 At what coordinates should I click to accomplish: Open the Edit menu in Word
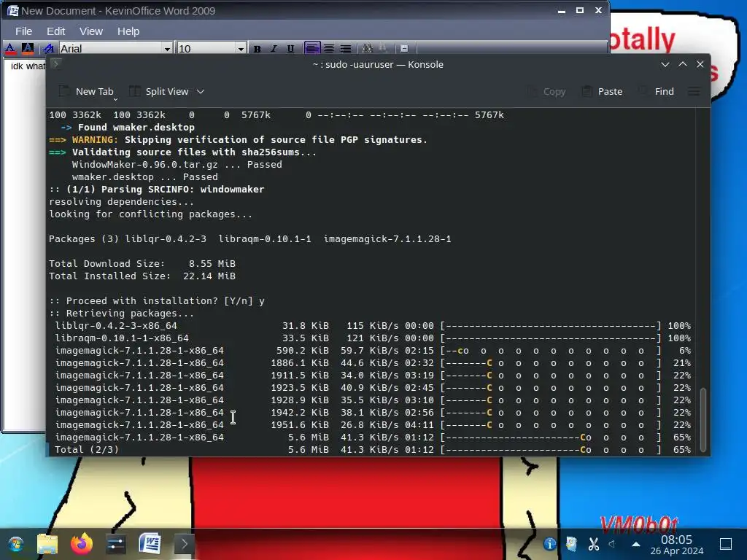pyautogui.click(x=55, y=31)
